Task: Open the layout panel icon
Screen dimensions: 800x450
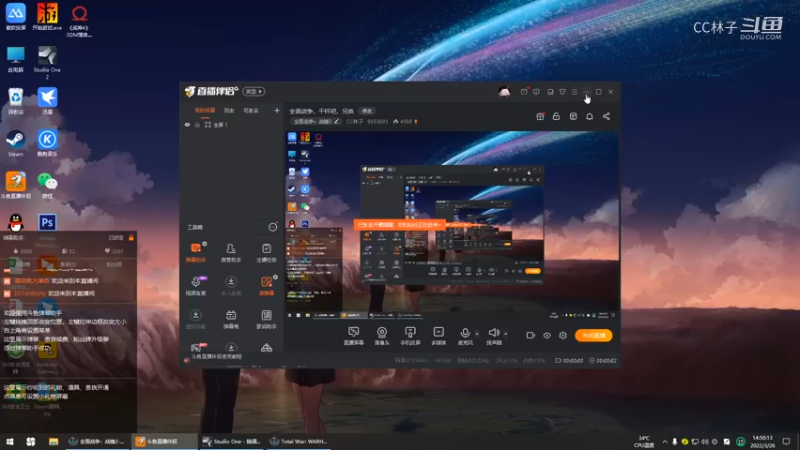Action: coord(573,116)
